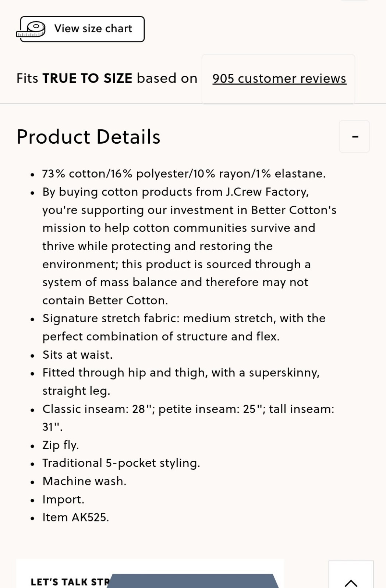Open the Let's Talk Stretch banner text
Viewport: 386px width, 588px height.
coord(70,582)
